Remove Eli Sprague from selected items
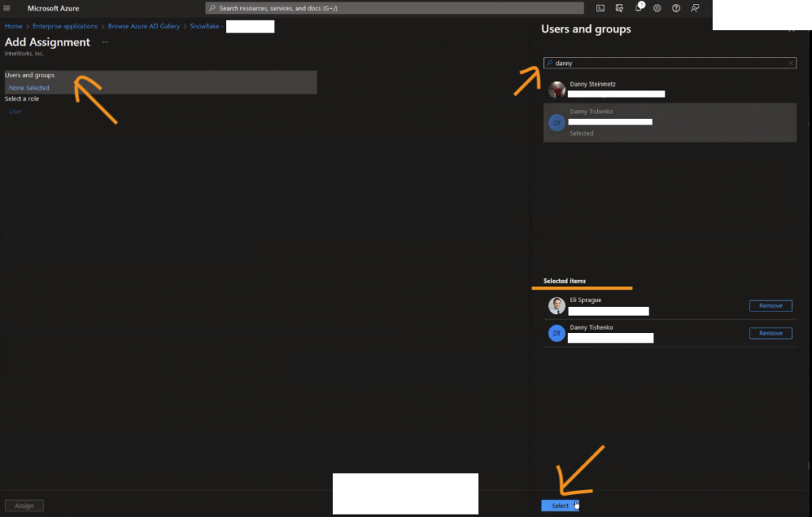Viewport: 812px width, 517px height. (770, 305)
